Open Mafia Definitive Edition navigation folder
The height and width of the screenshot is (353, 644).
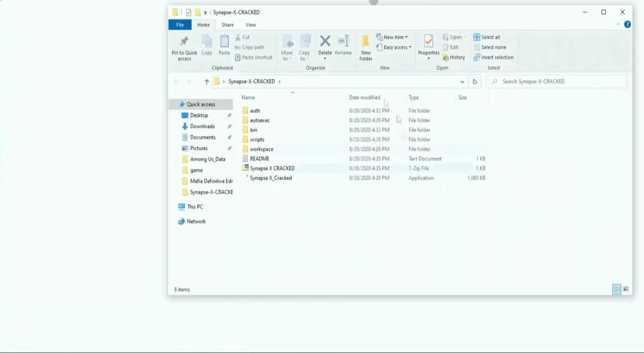tap(211, 181)
